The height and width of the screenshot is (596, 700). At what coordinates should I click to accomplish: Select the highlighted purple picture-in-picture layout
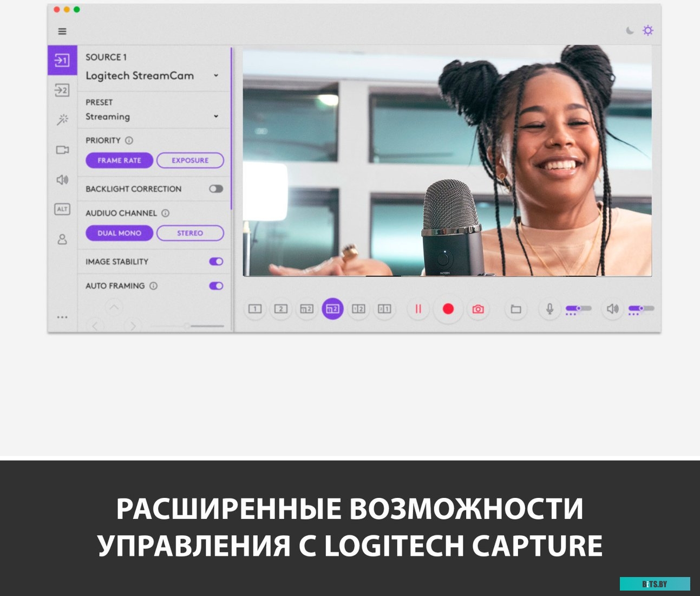(x=332, y=309)
